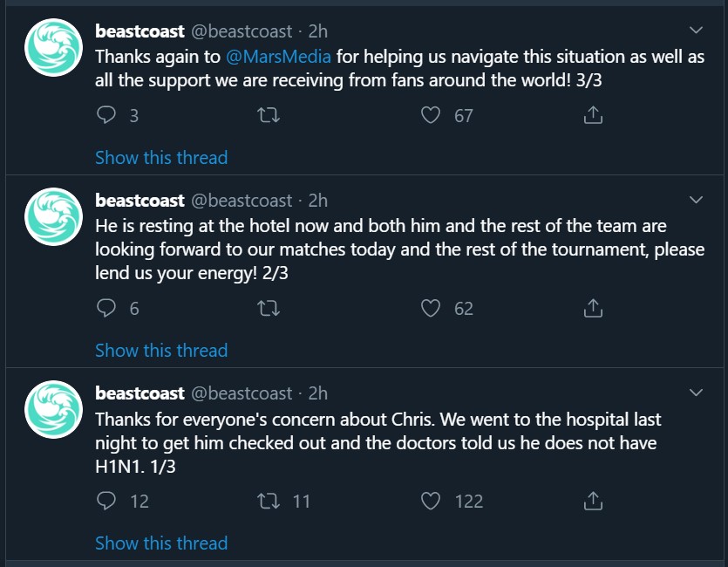728x567 pixels.
Task: Reply to the 1/3 Chris hospital tweet
Action: point(106,501)
